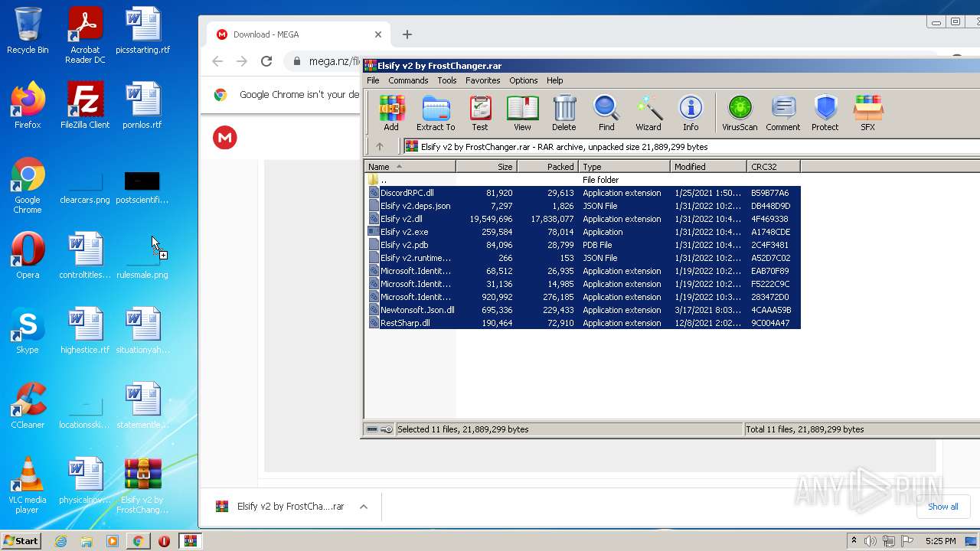Image resolution: width=980 pixels, height=551 pixels.
Task: Open the WinRAR File menu
Action: pos(373,80)
